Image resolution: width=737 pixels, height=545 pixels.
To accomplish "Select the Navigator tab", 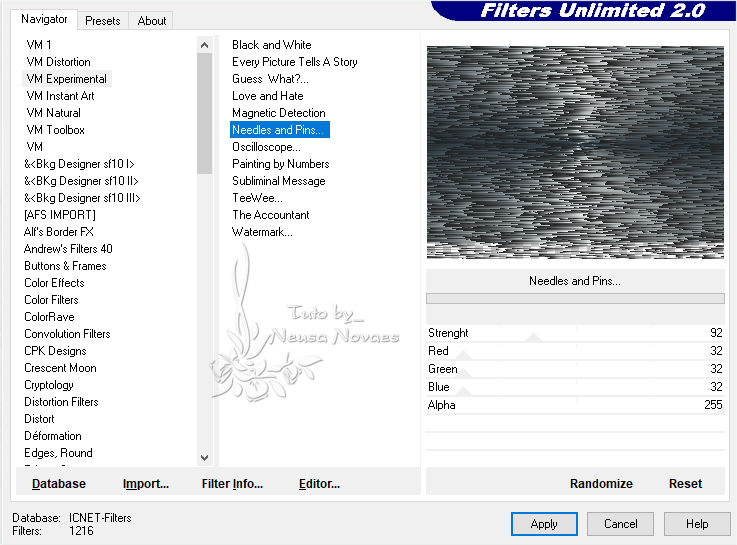I will [x=44, y=19].
